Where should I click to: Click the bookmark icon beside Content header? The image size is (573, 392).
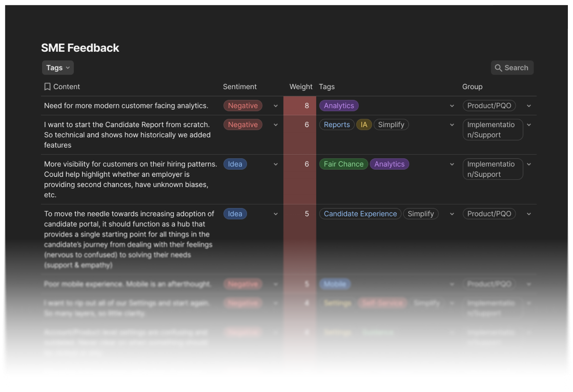coord(47,87)
